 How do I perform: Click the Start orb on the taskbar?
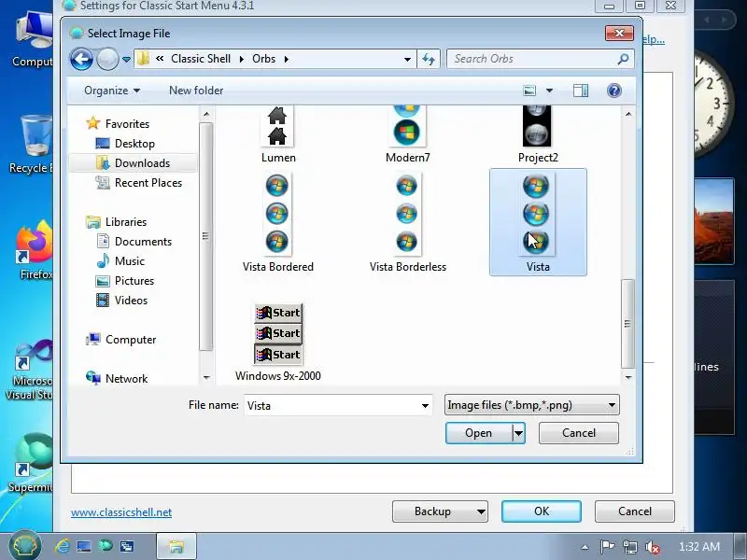(25, 546)
